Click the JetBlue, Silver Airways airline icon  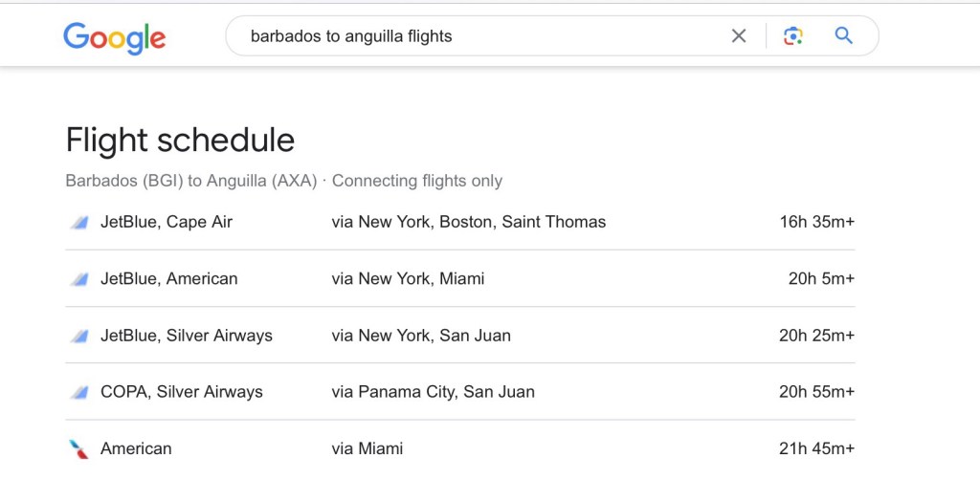[x=78, y=336]
